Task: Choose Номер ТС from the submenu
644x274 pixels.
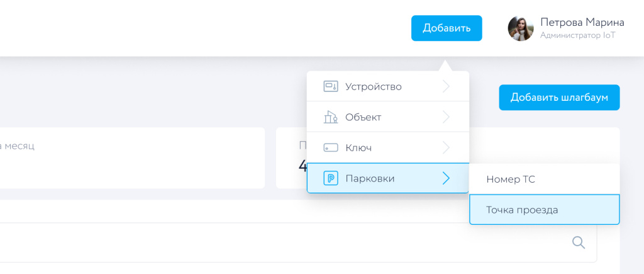Action: (x=511, y=180)
